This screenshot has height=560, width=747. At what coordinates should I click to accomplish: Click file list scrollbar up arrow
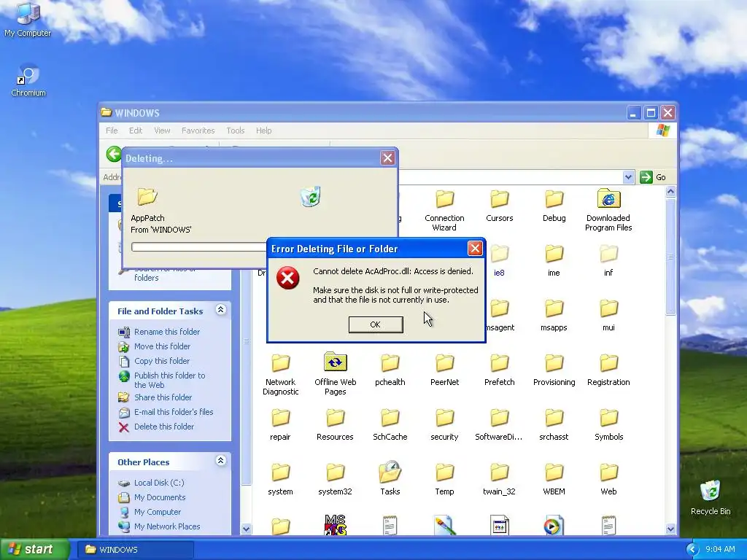tap(671, 192)
